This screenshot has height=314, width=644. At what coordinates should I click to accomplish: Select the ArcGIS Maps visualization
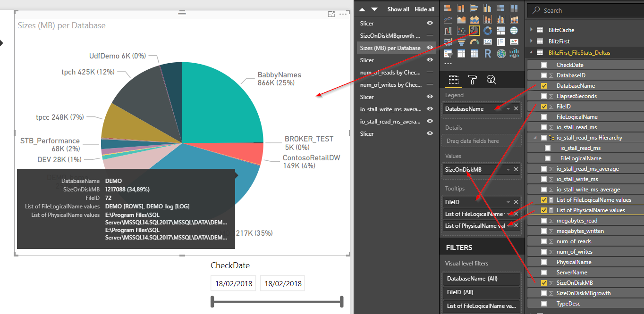coord(501,53)
